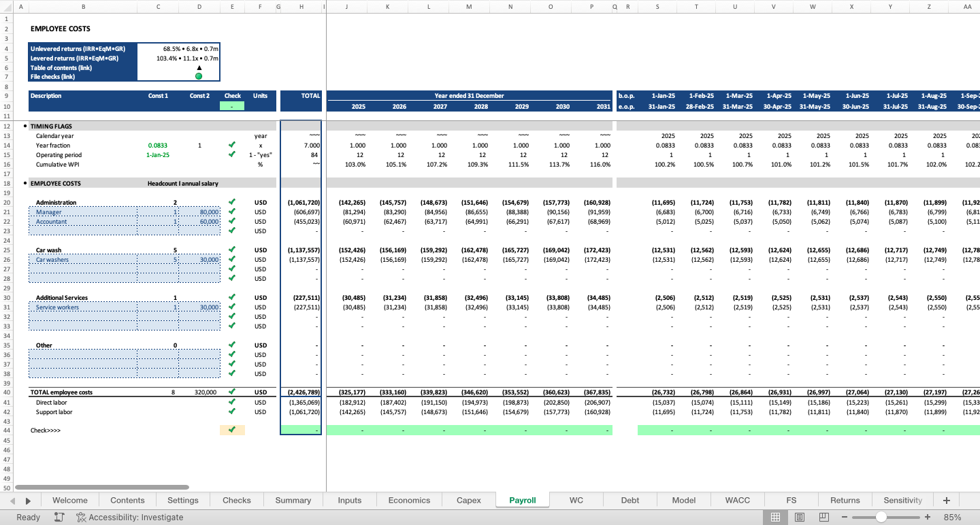Click the check mark in Manager row
Screen dimensions: 980x525
[x=232, y=211]
